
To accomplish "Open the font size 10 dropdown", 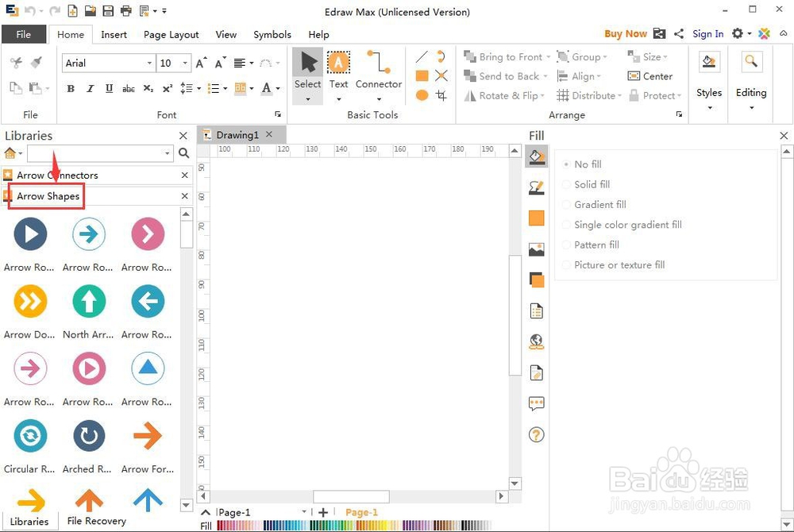I will tap(185, 64).
